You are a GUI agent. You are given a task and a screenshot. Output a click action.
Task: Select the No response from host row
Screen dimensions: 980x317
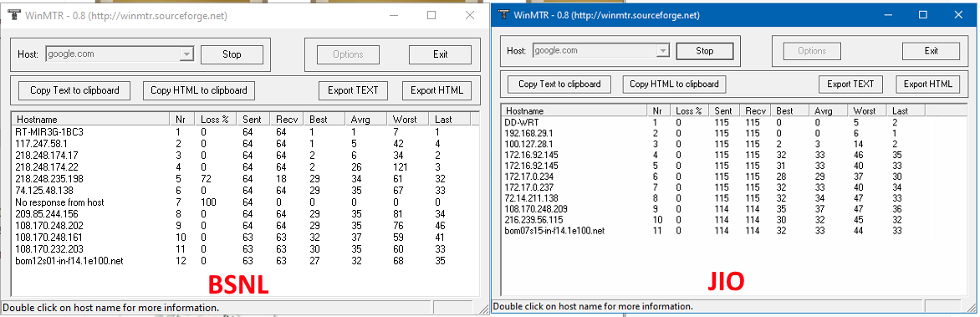click(x=244, y=202)
